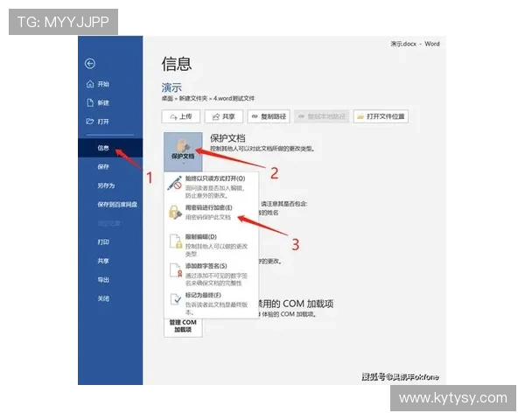Open 另存为 (Save As) in the sidebar
The image size is (525, 420).
click(x=110, y=185)
